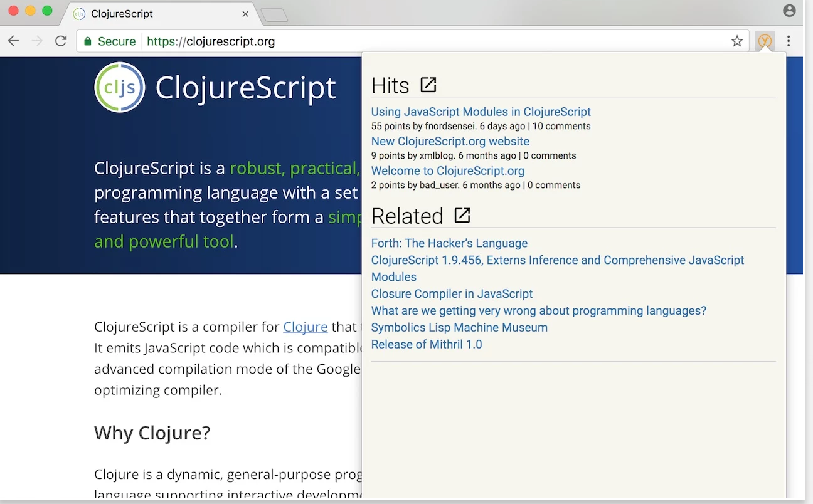Click the Related heading text
The image size is (813, 504).
407,216
